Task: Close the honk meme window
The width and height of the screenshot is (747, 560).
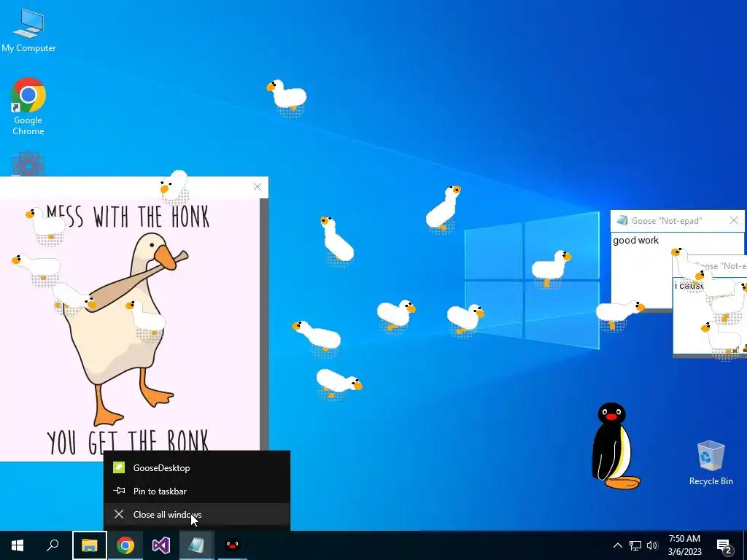Action: [x=258, y=187]
